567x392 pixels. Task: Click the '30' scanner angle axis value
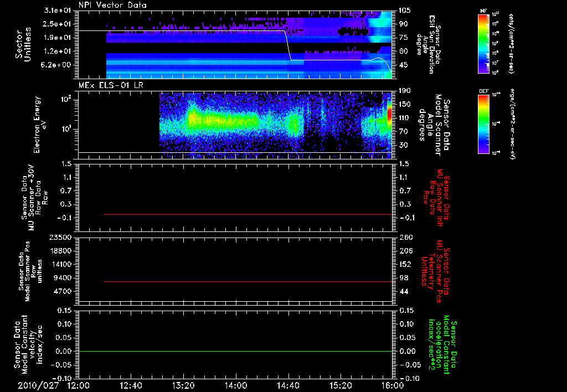(403, 146)
